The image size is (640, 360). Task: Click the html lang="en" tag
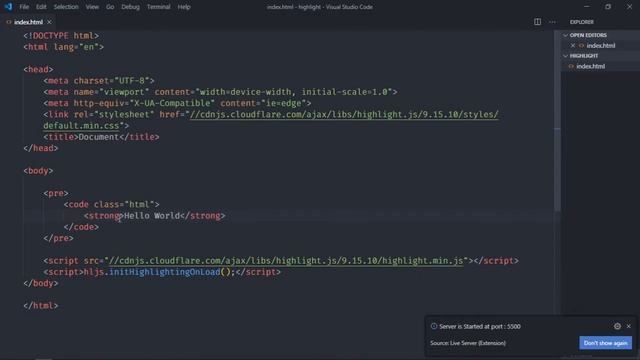63,47
